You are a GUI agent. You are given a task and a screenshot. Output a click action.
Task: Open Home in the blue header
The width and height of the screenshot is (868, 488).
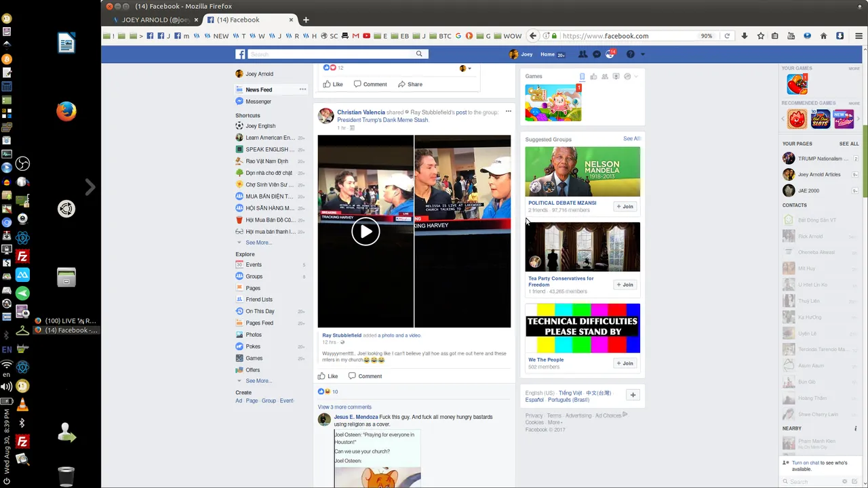coord(547,54)
